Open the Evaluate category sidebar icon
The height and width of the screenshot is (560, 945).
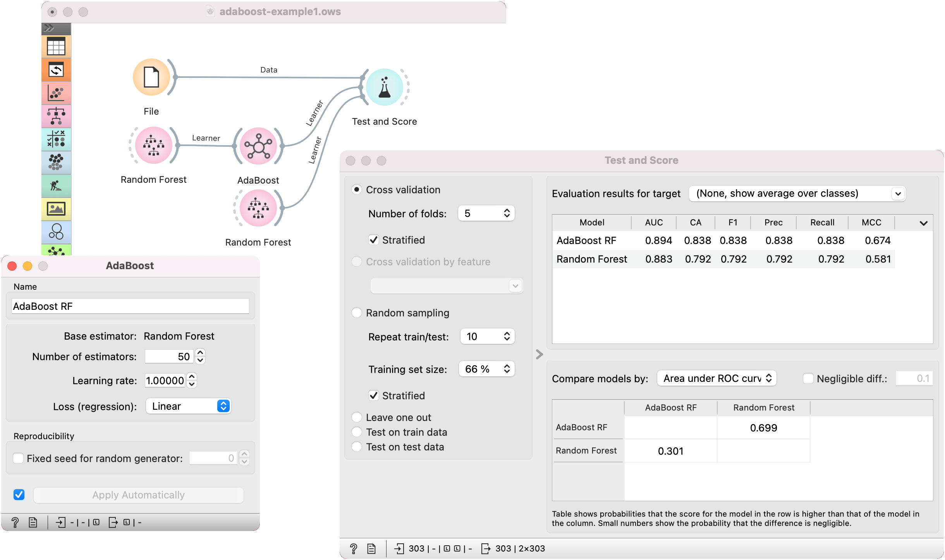click(56, 139)
